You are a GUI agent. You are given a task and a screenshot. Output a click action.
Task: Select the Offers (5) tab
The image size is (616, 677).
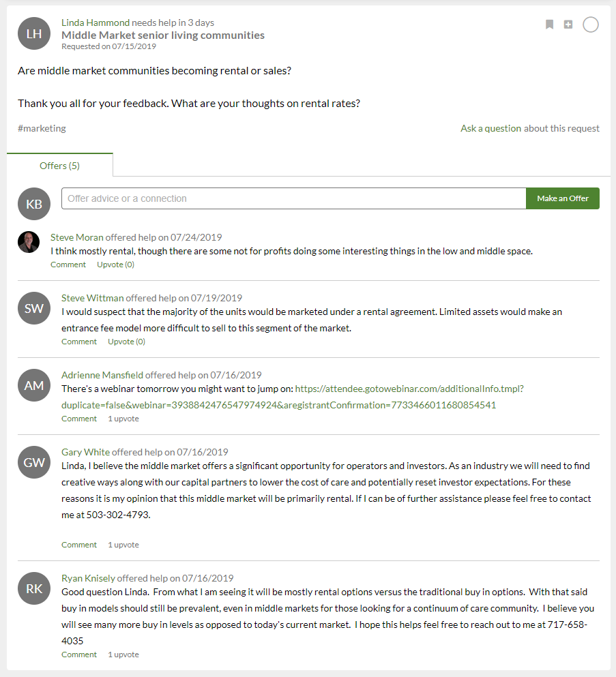pos(59,166)
